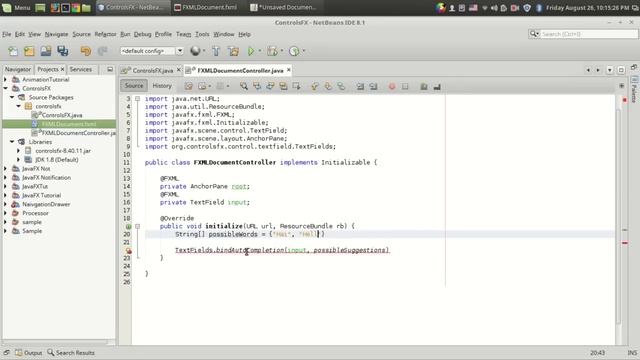This screenshot has width=640, height=360.
Task: Expand the controlsfx-8.40.11.jar node
Action: 18,151
